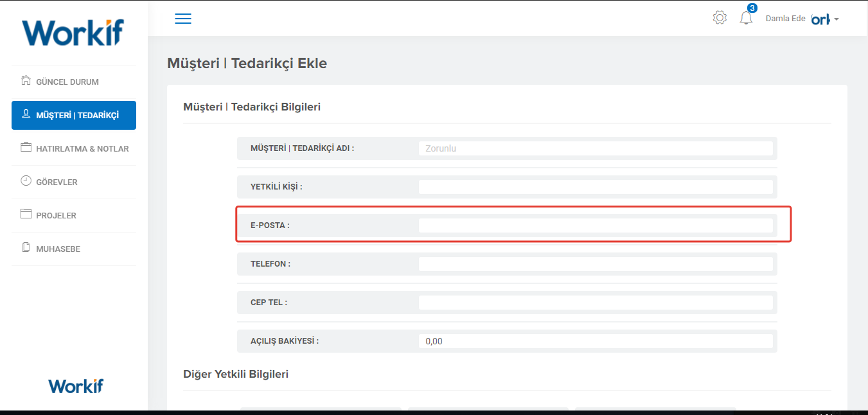Open the Muhasebe menu item
This screenshot has height=415, width=868.
(x=58, y=249)
